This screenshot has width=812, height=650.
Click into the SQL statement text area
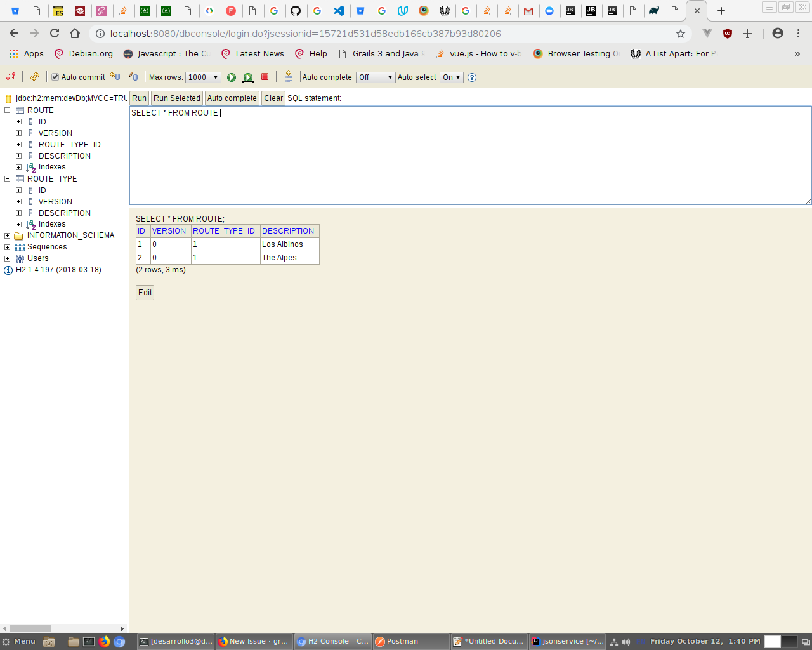471,156
